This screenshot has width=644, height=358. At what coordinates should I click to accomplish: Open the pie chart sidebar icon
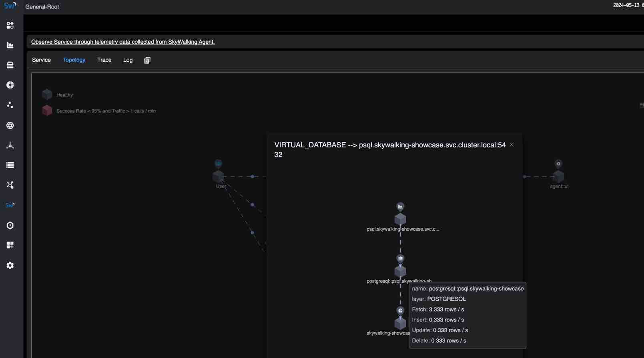point(10,85)
